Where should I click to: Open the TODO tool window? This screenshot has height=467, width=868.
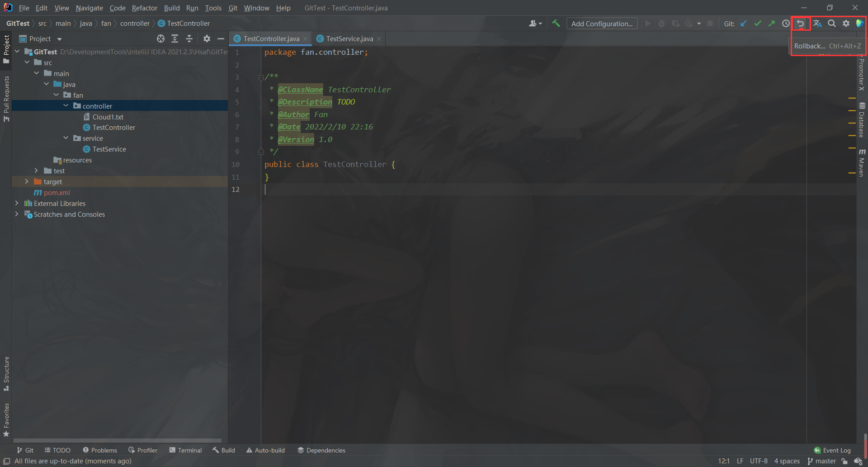[57, 450]
